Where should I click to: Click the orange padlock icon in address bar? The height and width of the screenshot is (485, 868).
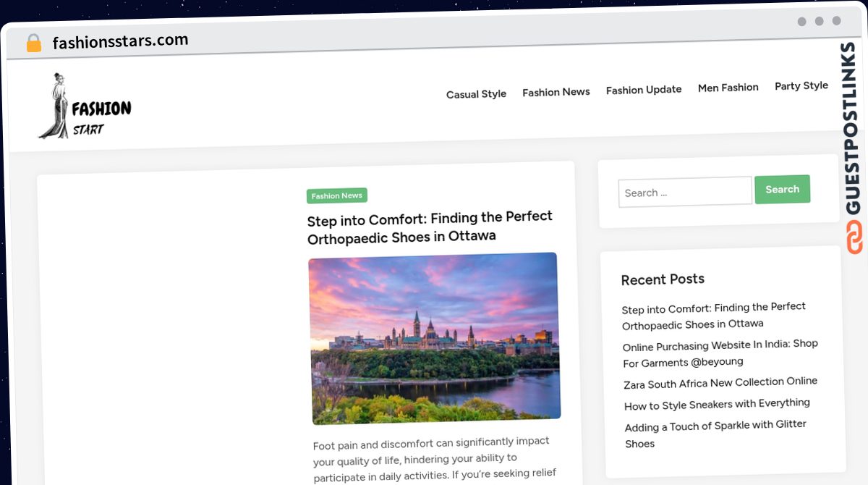(x=33, y=43)
